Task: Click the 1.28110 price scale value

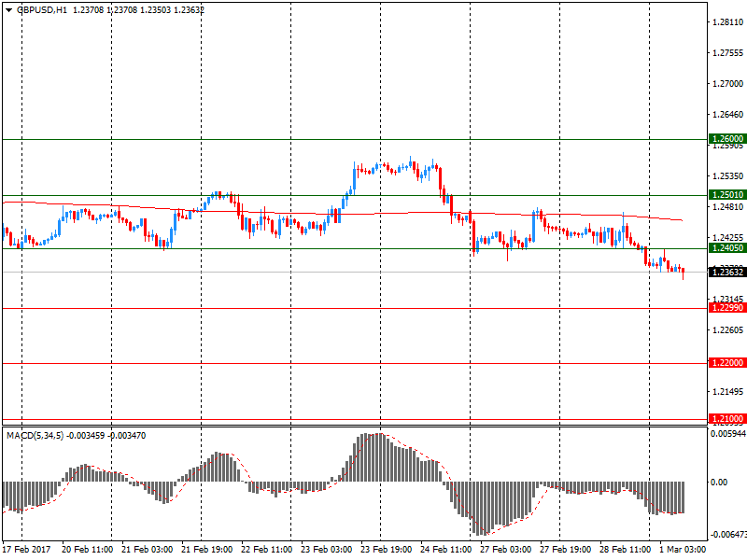Action: (x=727, y=22)
